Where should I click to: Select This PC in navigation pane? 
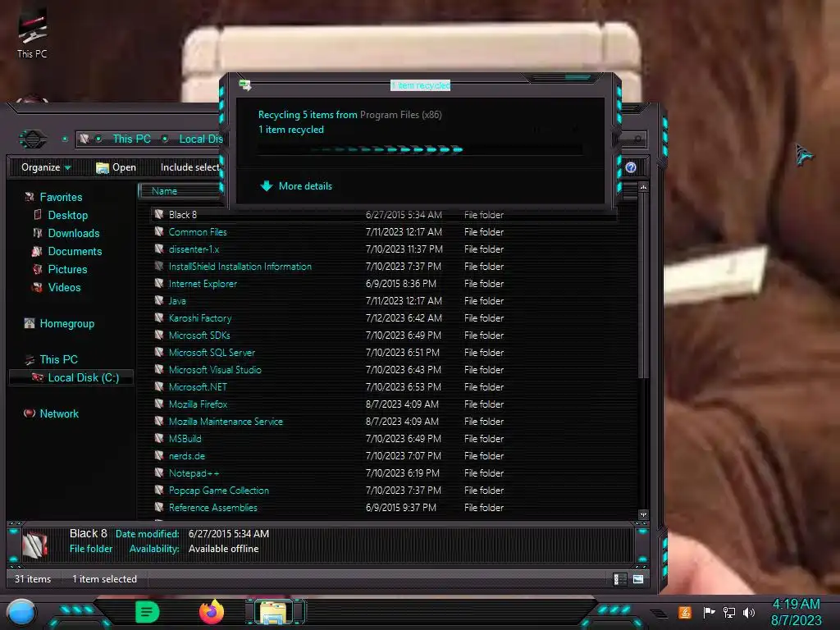point(58,359)
